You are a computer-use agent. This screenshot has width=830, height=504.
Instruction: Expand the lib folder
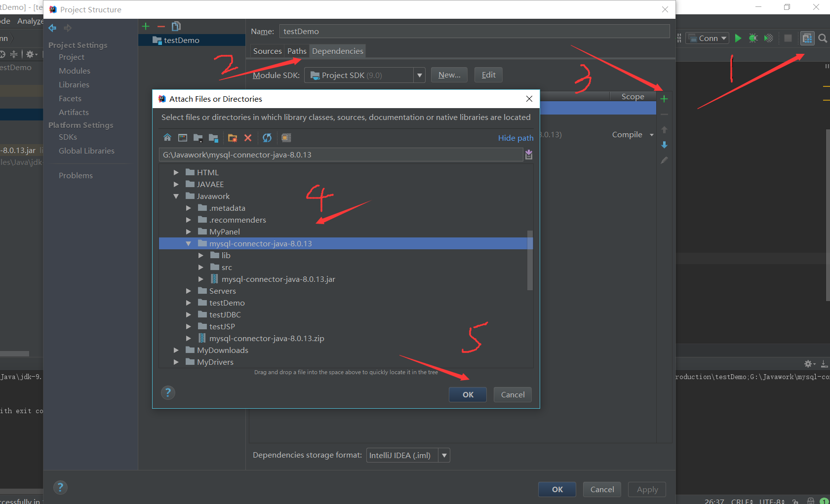tap(201, 255)
